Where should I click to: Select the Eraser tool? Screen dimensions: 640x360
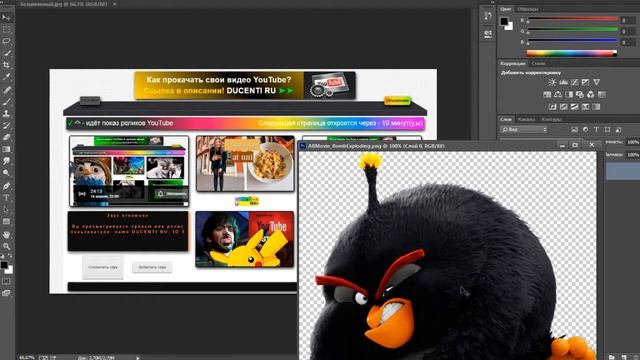click(6, 137)
